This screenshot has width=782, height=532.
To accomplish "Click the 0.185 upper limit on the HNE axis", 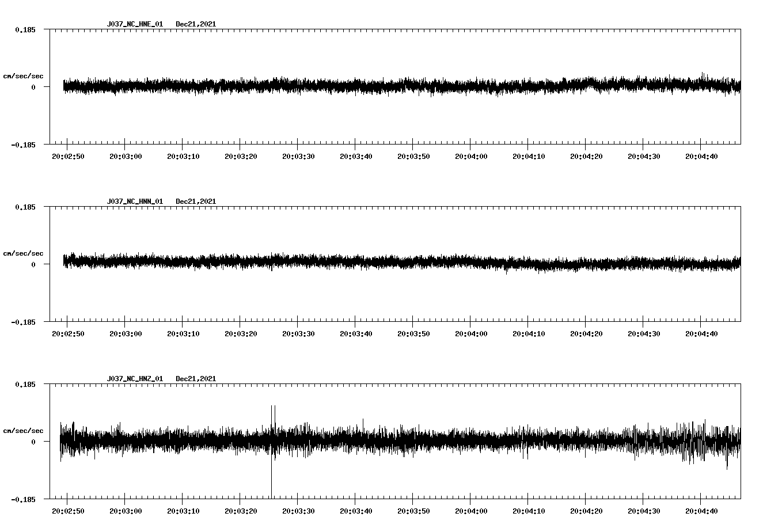I will point(25,29).
